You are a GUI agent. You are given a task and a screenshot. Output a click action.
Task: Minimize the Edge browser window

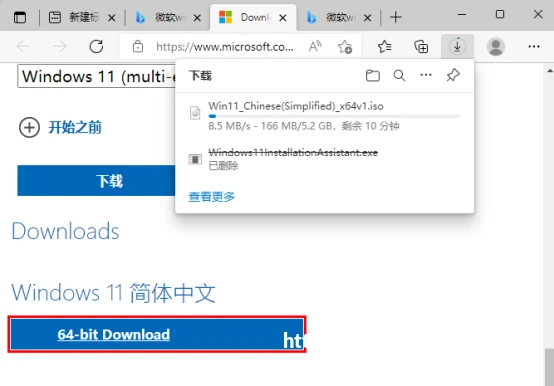(x=461, y=14)
